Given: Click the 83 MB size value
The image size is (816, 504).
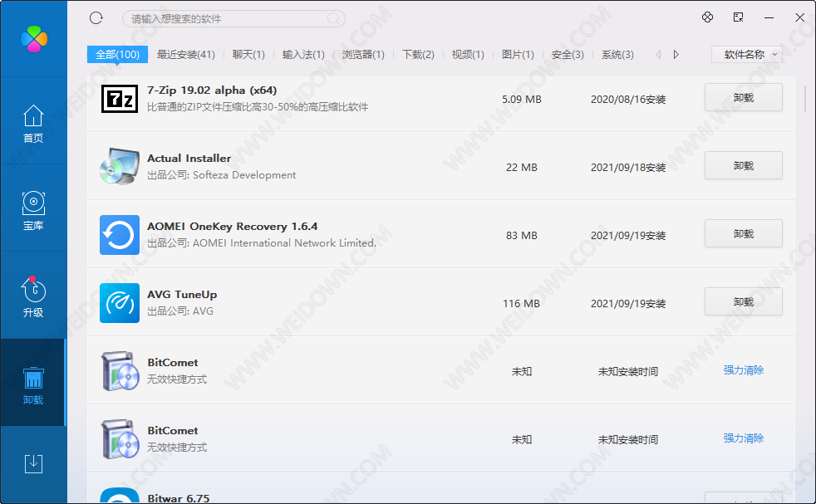Looking at the screenshot, I should (522, 235).
